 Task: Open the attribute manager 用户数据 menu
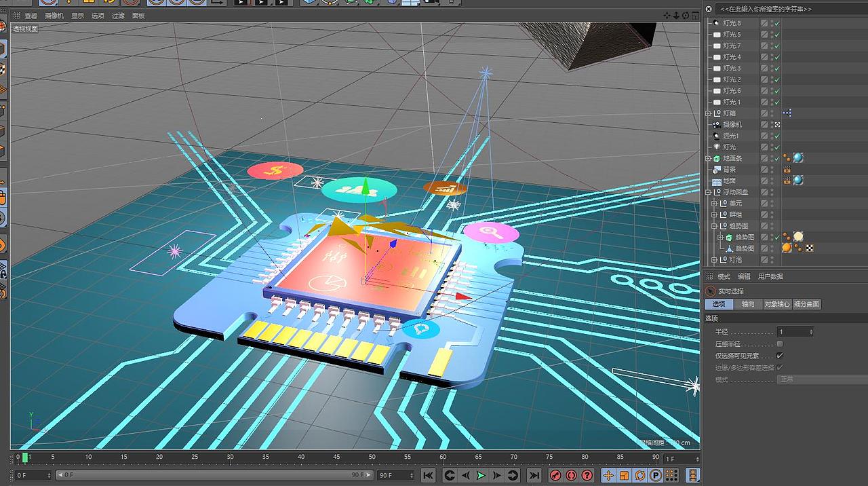pyautogui.click(x=770, y=277)
